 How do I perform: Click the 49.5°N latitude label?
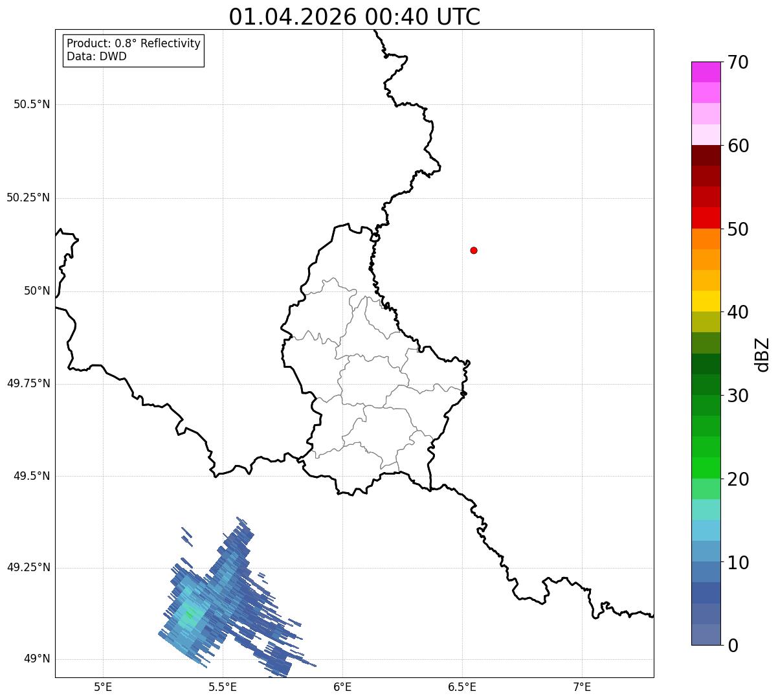[x=32, y=476]
